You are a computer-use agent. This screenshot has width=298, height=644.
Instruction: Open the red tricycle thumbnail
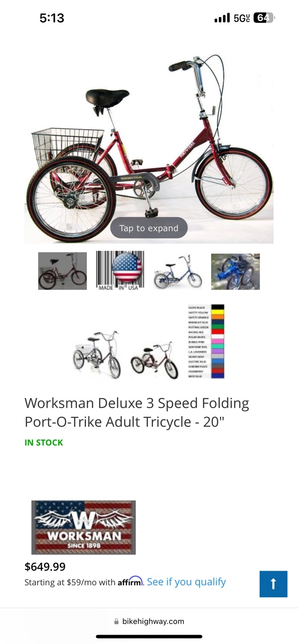pyautogui.click(x=62, y=271)
